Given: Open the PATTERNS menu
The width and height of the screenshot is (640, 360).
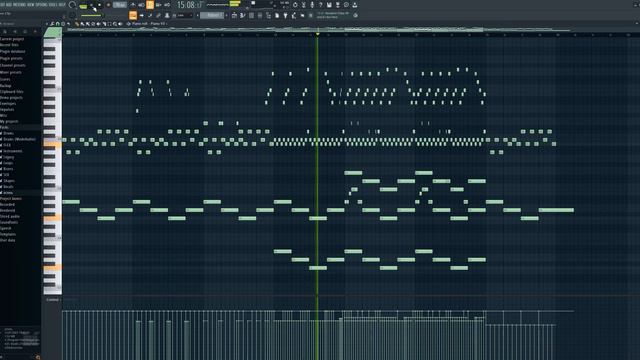Looking at the screenshot, I should tap(19, 4).
